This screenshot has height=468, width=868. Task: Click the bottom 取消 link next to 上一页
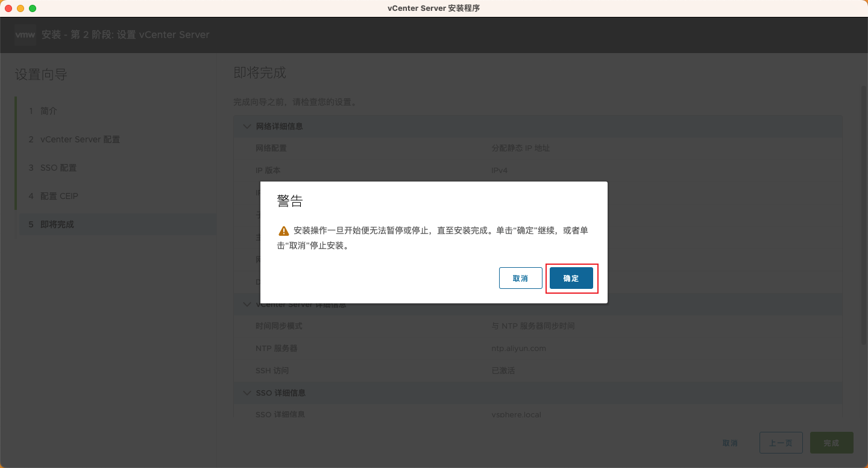coord(730,443)
